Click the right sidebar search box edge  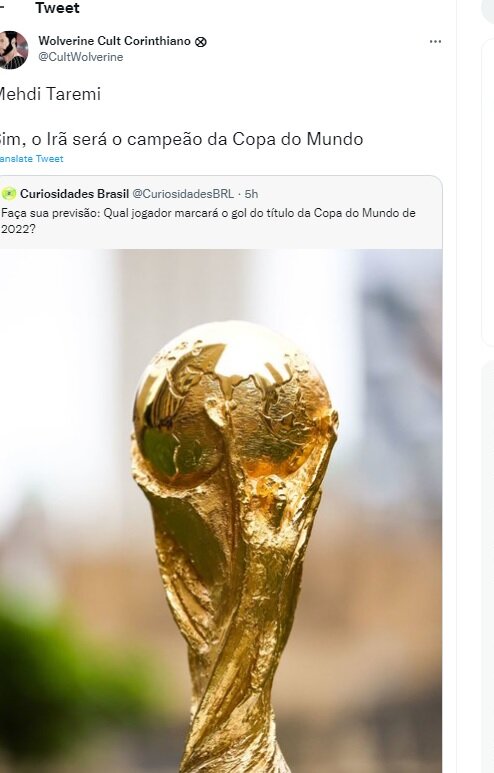(x=488, y=11)
